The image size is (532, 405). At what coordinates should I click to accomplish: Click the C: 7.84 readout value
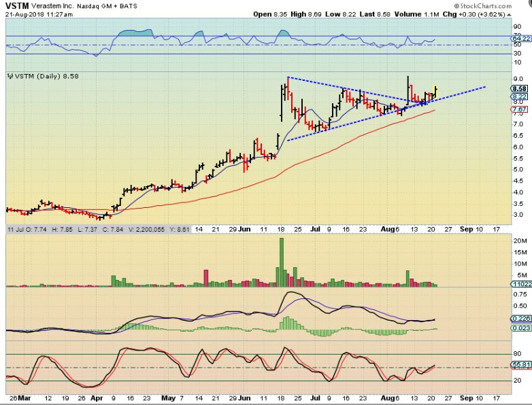pyautogui.click(x=113, y=230)
